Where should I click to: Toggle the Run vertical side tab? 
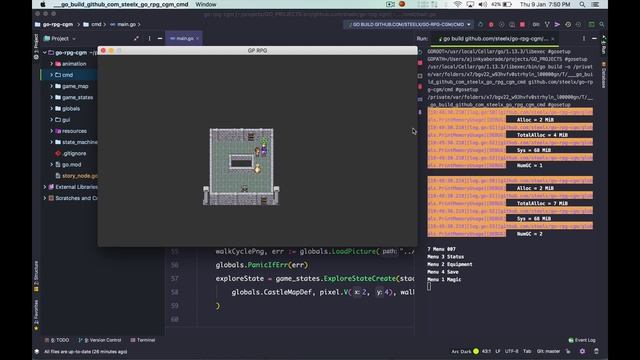tap(604, 45)
